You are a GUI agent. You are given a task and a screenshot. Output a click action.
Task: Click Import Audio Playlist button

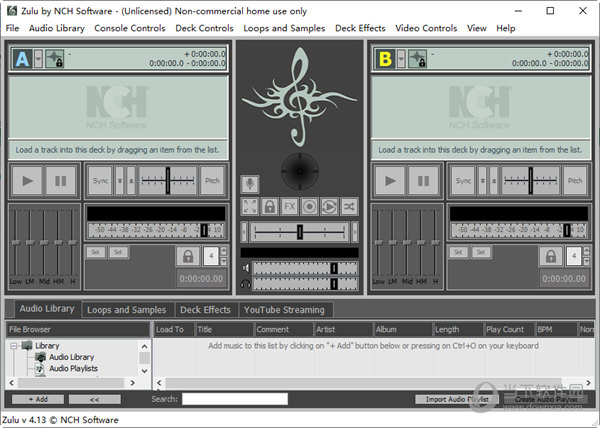coord(457,399)
